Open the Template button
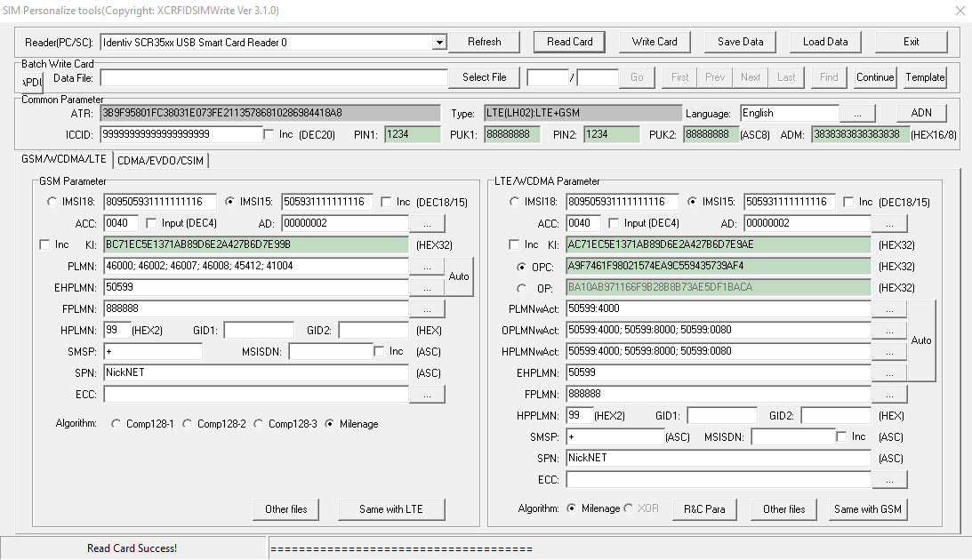The image size is (972, 560). [925, 77]
